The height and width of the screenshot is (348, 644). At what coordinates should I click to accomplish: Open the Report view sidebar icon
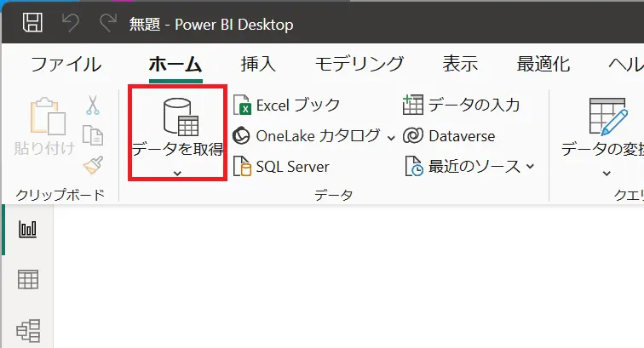28,229
